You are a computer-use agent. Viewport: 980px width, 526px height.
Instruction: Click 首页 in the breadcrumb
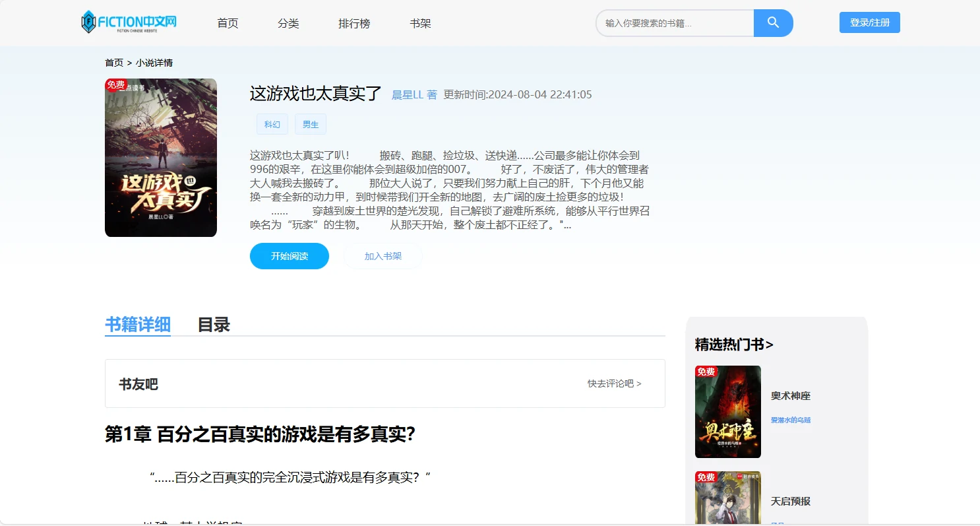point(114,63)
